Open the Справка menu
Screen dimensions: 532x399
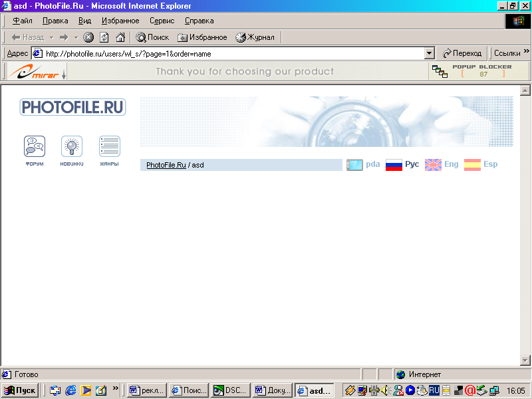click(x=199, y=21)
